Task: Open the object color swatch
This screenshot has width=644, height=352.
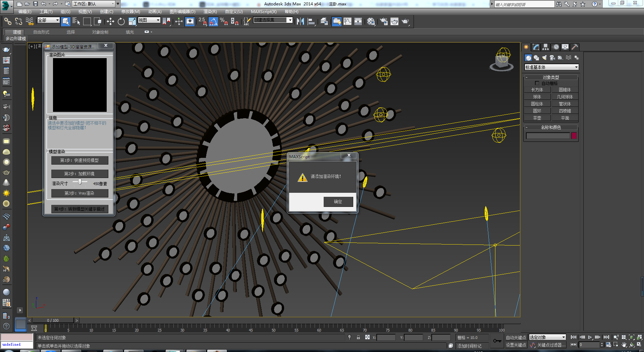Action: click(x=574, y=136)
